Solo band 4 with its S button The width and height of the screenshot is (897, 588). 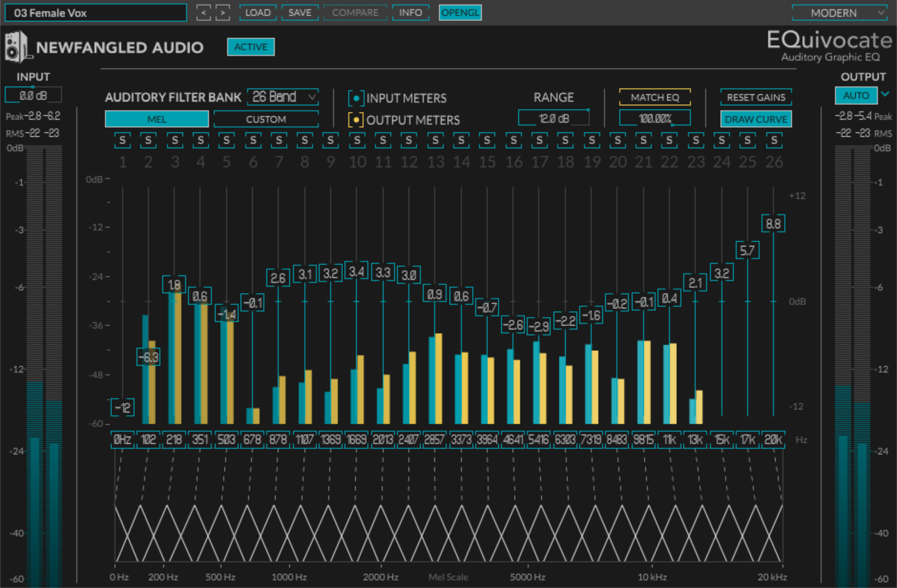coord(200,140)
